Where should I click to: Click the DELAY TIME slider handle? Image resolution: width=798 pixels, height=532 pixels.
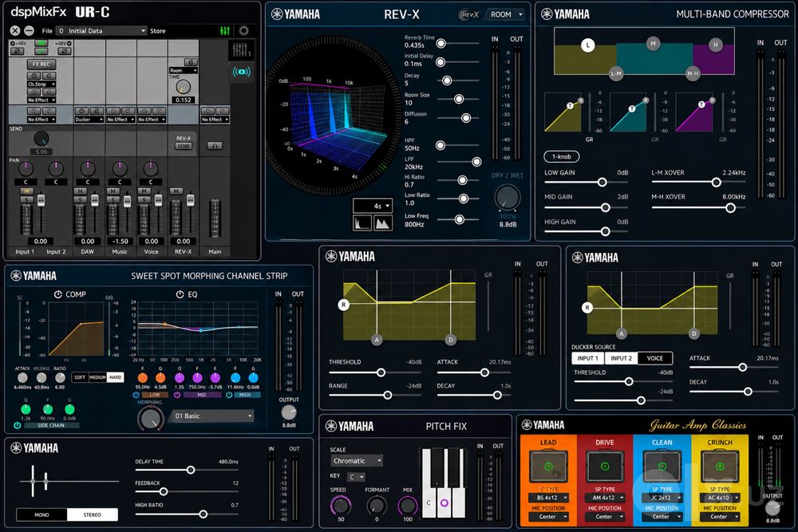(x=191, y=470)
